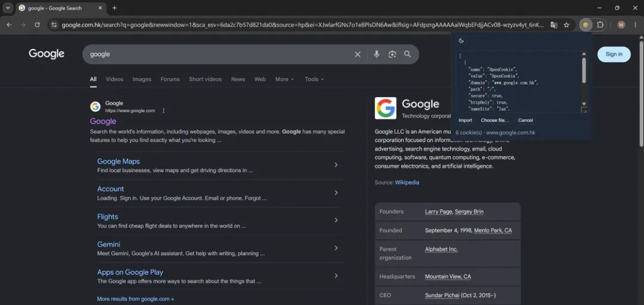Click Choose file... in cookie popup
The image size is (644, 305).
coord(494,121)
